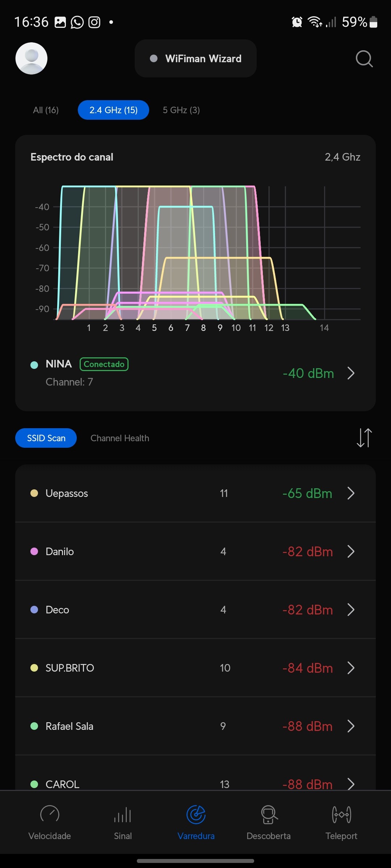This screenshot has height=868, width=391.
Task: Switch to the Channel Health tab
Action: click(120, 438)
